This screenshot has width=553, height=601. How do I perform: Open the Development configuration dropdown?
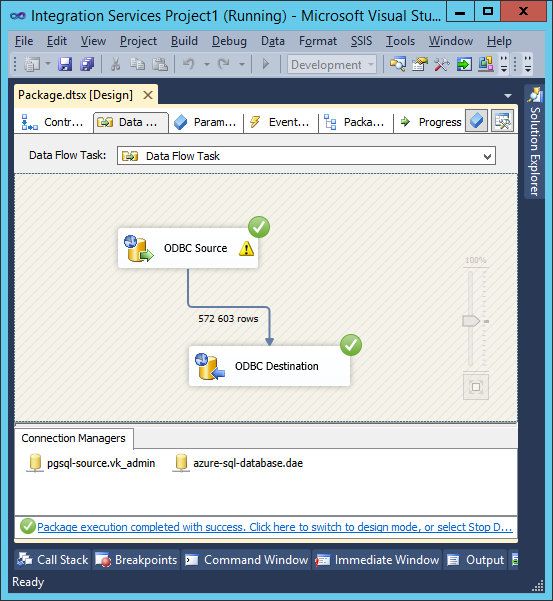tap(332, 64)
